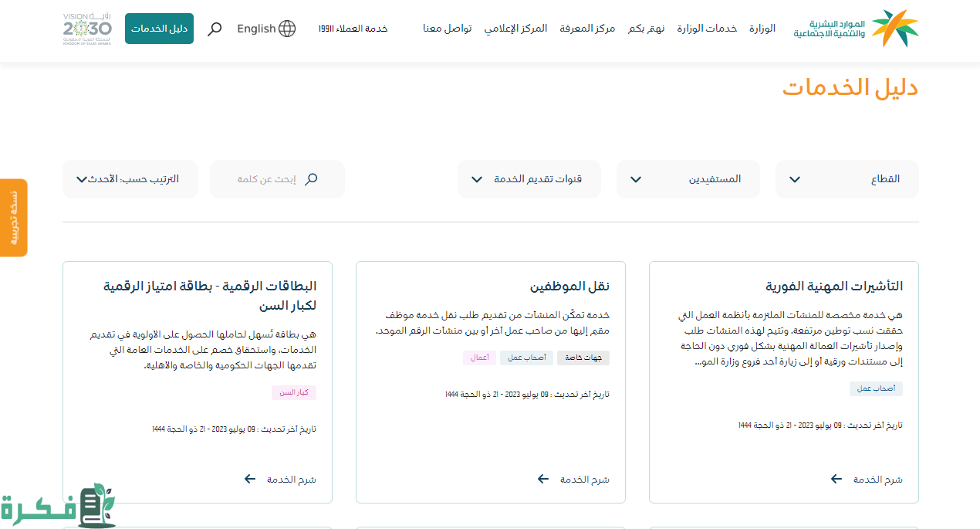Click magnifier icon inside keyword search box
980x529 pixels.
click(x=311, y=179)
